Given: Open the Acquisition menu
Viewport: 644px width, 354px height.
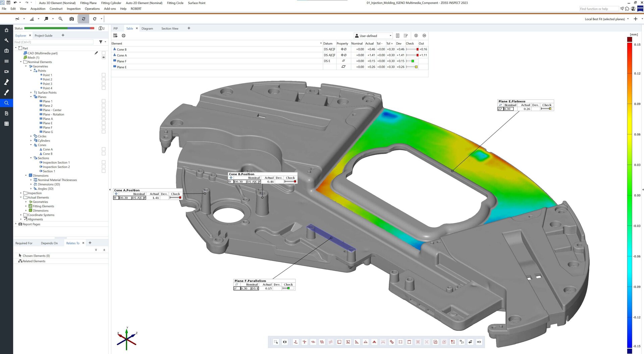Looking at the screenshot, I should coord(38,9).
